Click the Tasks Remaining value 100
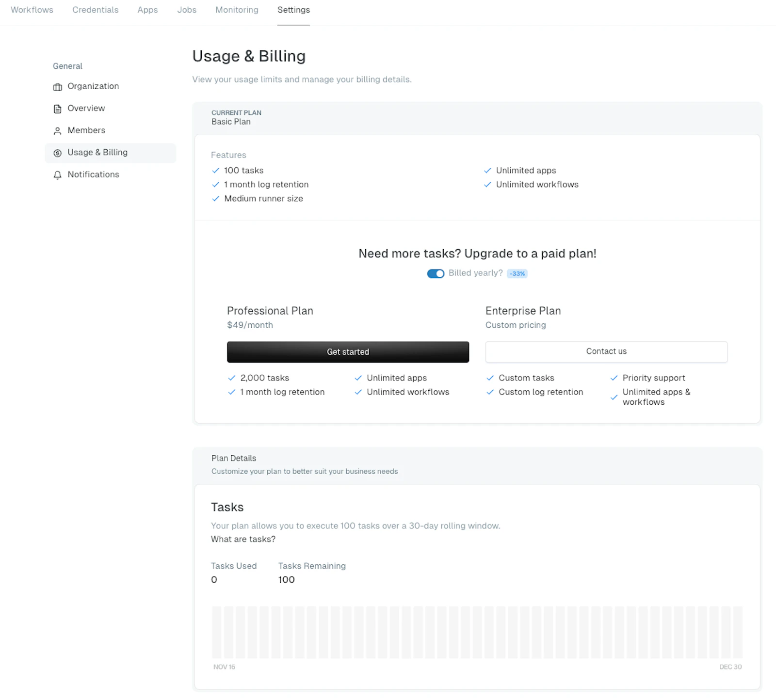The height and width of the screenshot is (700, 776). (287, 580)
